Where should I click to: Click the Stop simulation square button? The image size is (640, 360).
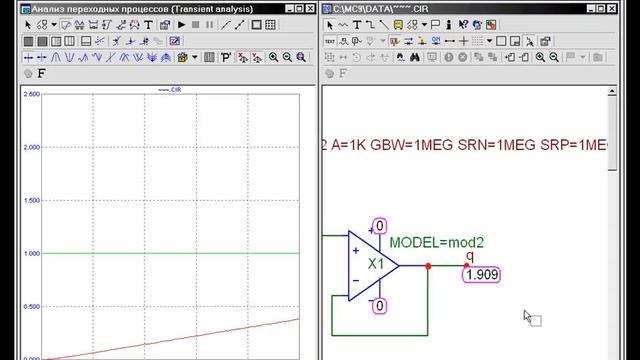pos(196,25)
